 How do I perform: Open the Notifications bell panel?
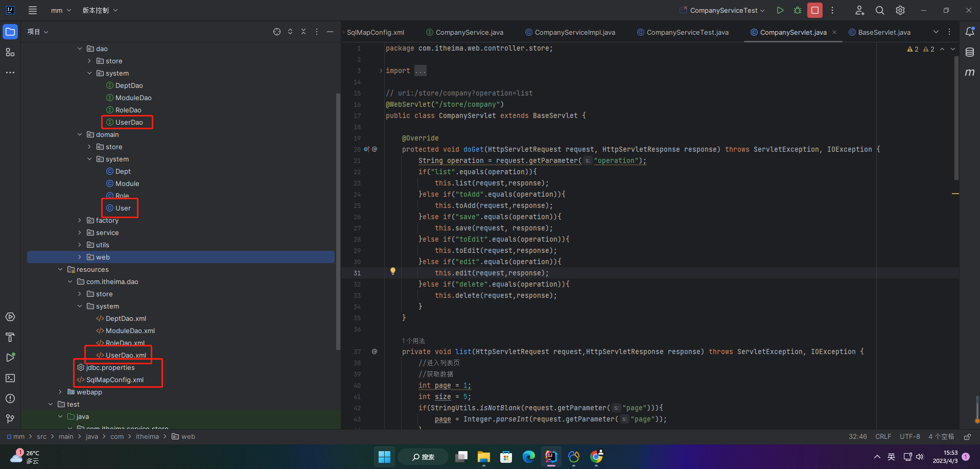pyautogui.click(x=970, y=32)
